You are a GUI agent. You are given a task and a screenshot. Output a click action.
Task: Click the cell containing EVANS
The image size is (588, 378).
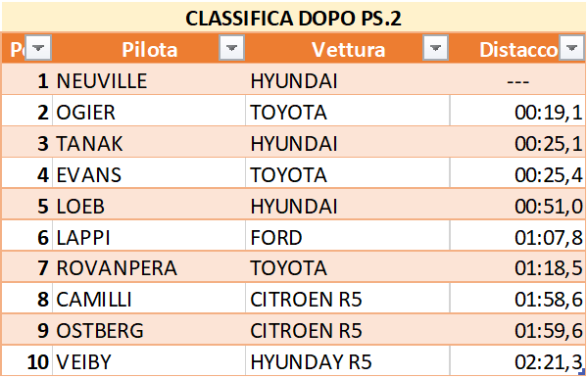(x=149, y=173)
